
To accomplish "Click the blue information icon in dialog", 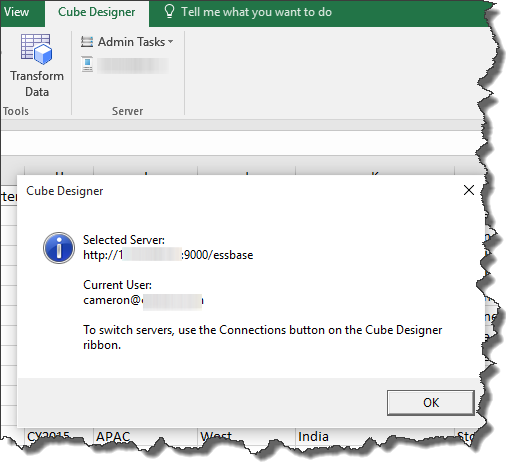I will tap(59, 248).
